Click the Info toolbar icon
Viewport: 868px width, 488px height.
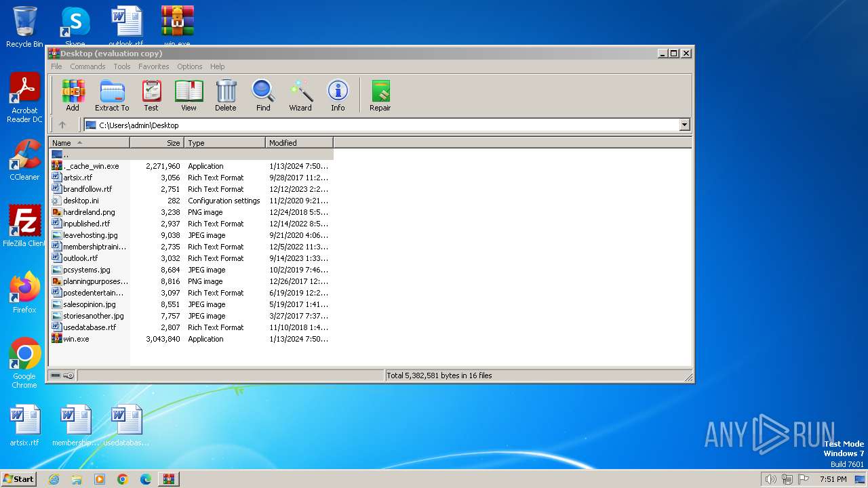(338, 96)
